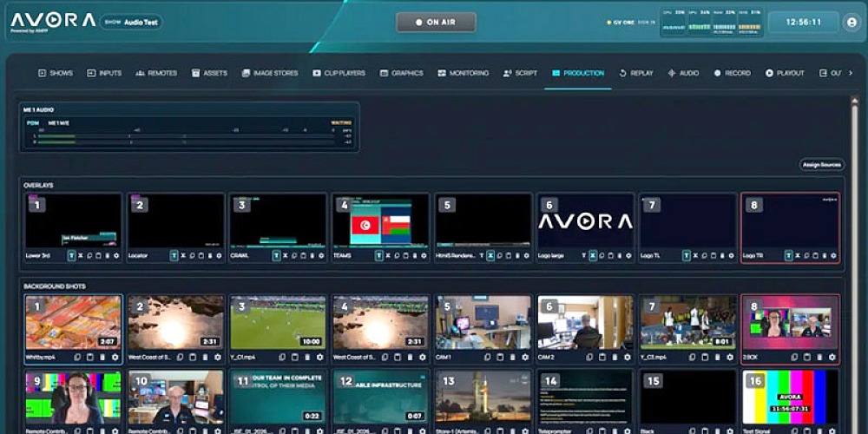
Task: Click the ON AIR button
Action: pyautogui.click(x=436, y=23)
